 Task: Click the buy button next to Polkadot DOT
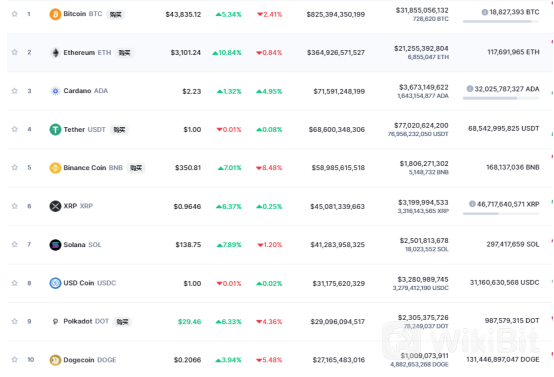[x=122, y=322]
